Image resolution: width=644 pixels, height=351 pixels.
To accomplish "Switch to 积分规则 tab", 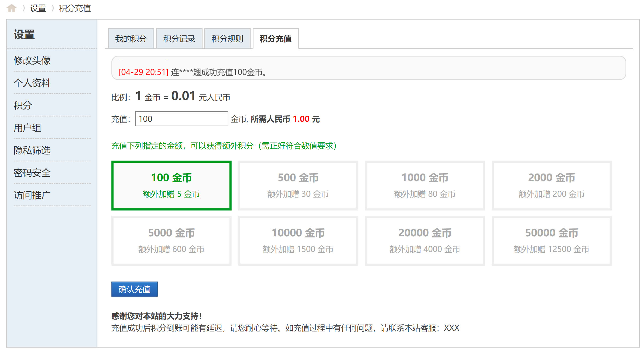I will [x=227, y=39].
